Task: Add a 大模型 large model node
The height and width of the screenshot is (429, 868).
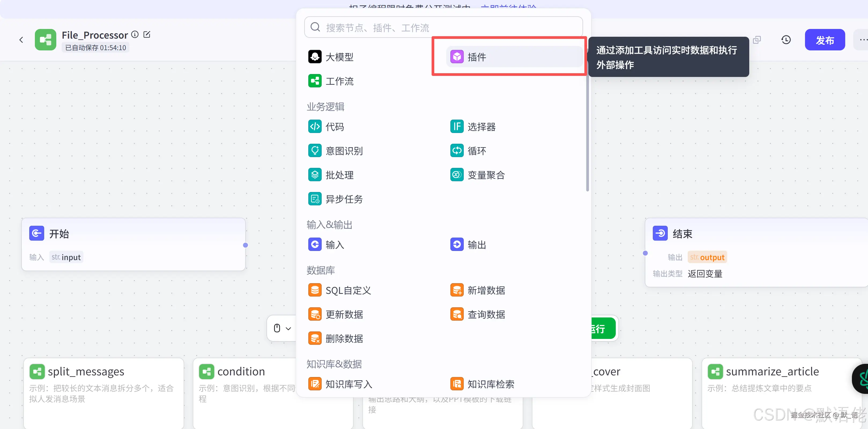Action: coord(339,57)
